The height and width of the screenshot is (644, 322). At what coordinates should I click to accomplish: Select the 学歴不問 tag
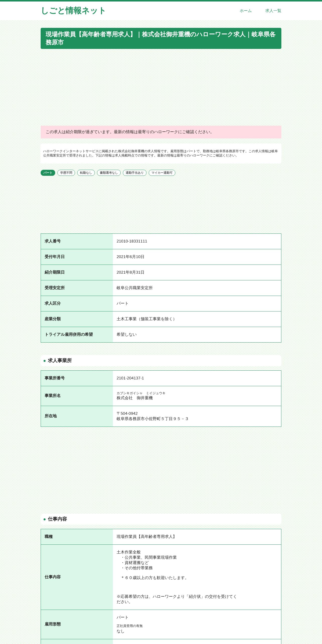pos(66,173)
